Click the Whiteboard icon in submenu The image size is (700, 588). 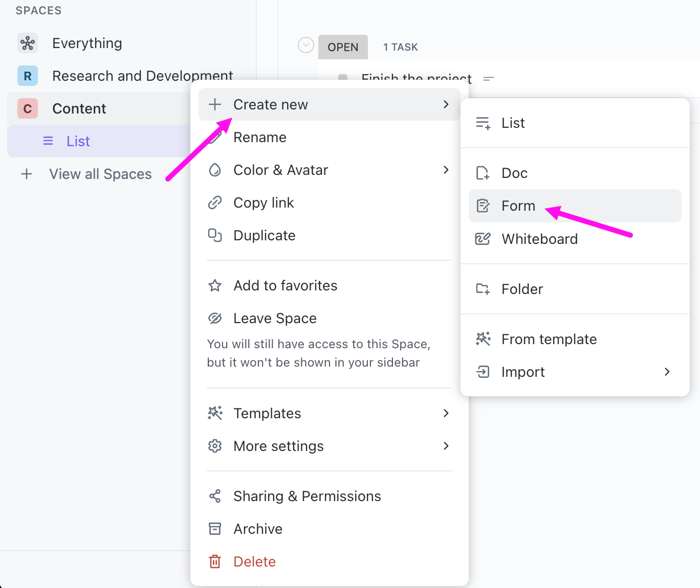pos(483,239)
